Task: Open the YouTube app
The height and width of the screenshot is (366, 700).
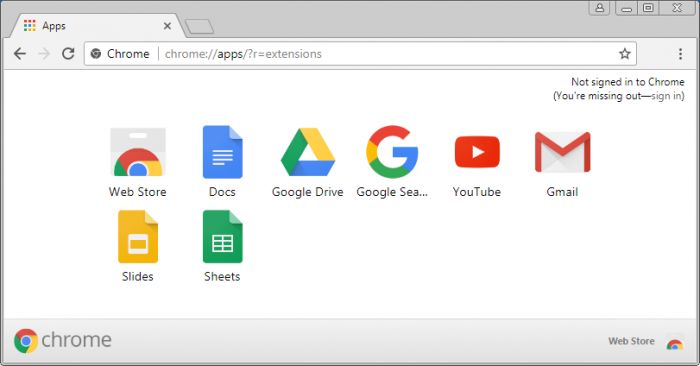Action: 477,152
